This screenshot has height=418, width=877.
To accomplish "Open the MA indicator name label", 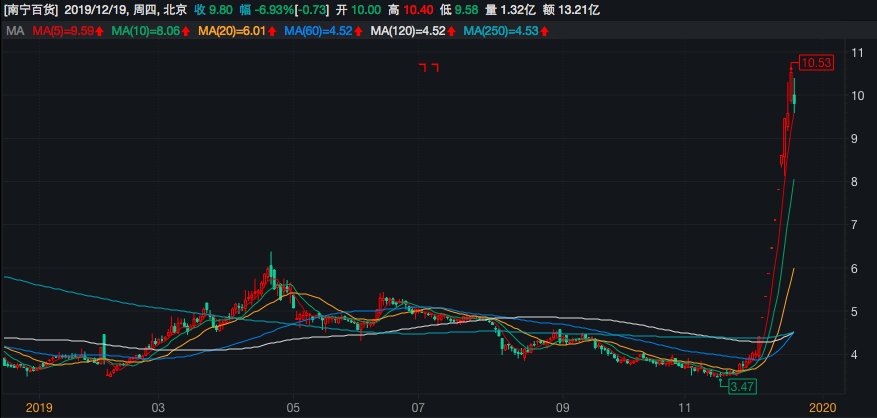I will tap(14, 32).
